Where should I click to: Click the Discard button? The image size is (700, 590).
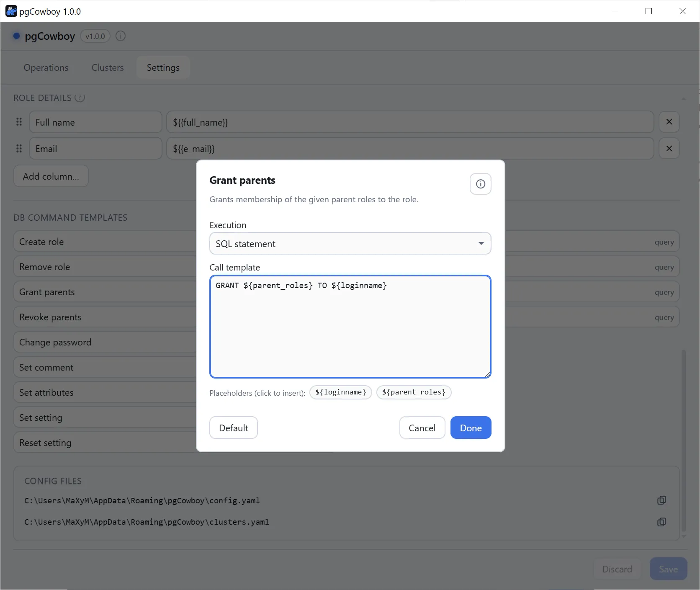point(617,569)
